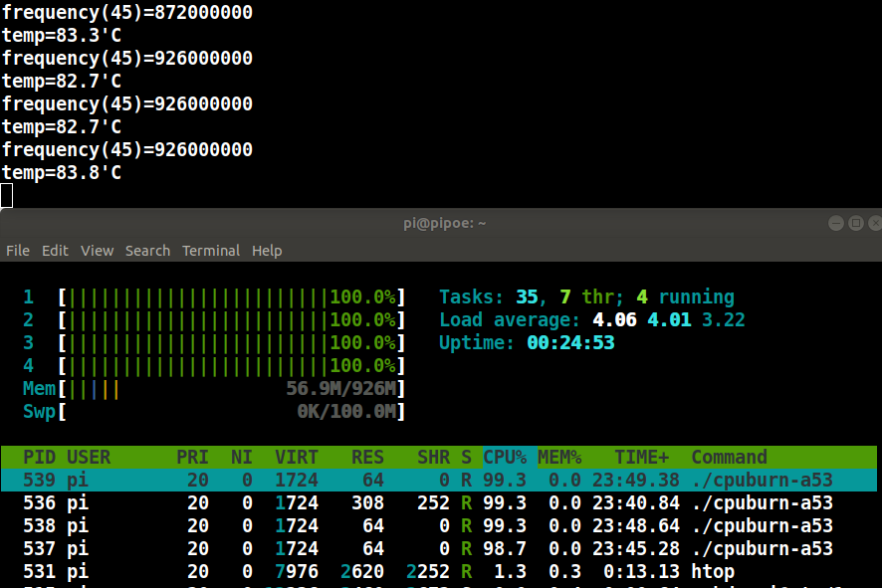The height and width of the screenshot is (588, 882).
Task: Maximize the pi@pipoe terminal window
Action: click(856, 224)
